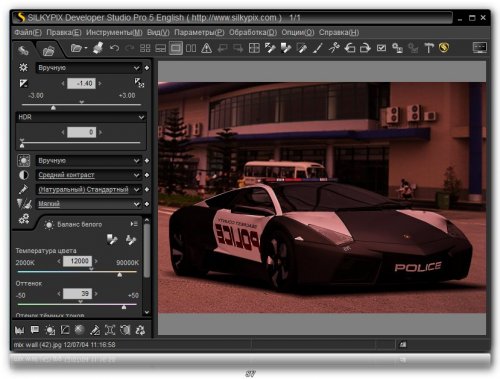Select the gray balance eyedropper tool
The width and height of the screenshot is (500, 379).
point(286,48)
